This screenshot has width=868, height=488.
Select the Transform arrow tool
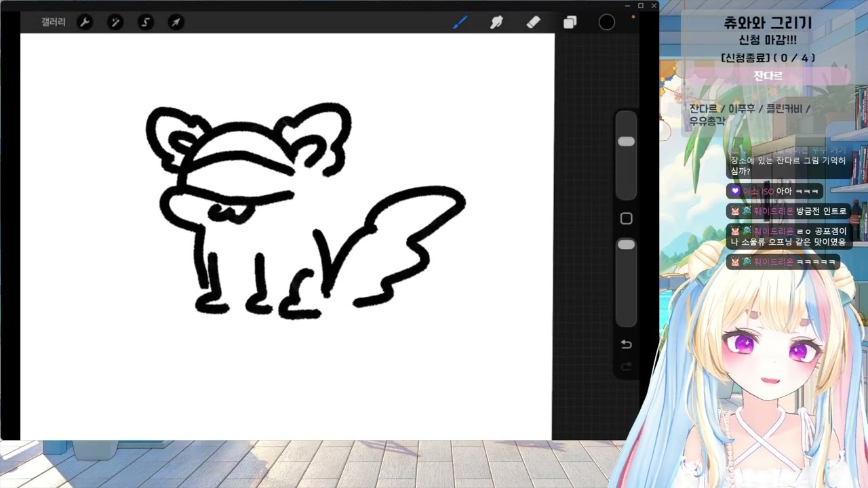(x=176, y=22)
